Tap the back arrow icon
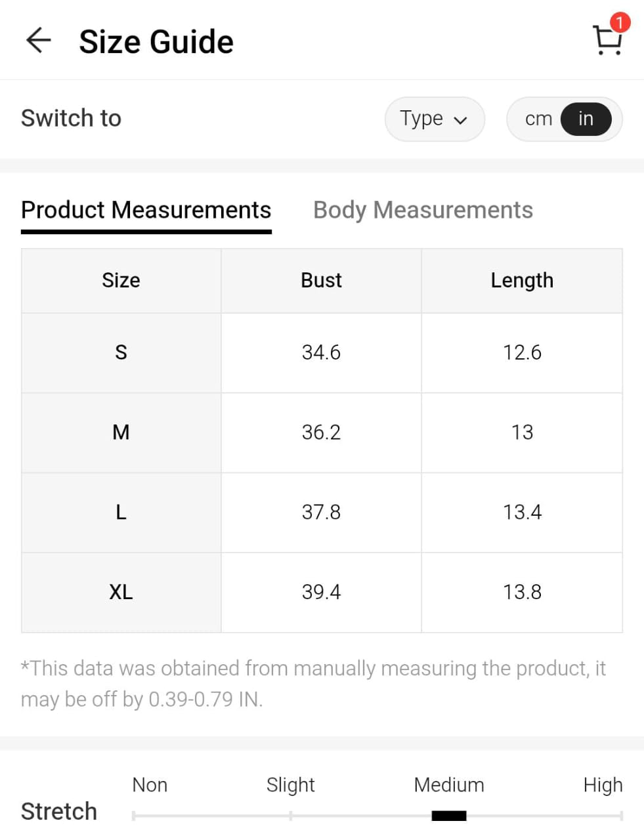 [x=38, y=40]
